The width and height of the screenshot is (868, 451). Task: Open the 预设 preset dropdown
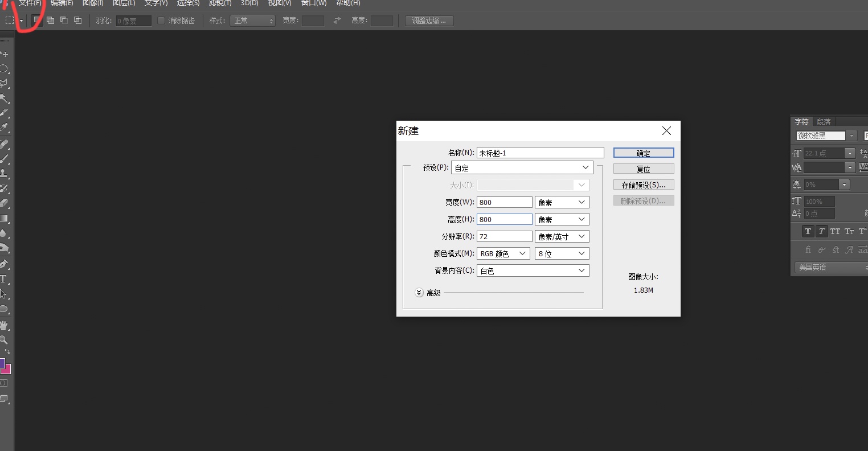point(522,168)
